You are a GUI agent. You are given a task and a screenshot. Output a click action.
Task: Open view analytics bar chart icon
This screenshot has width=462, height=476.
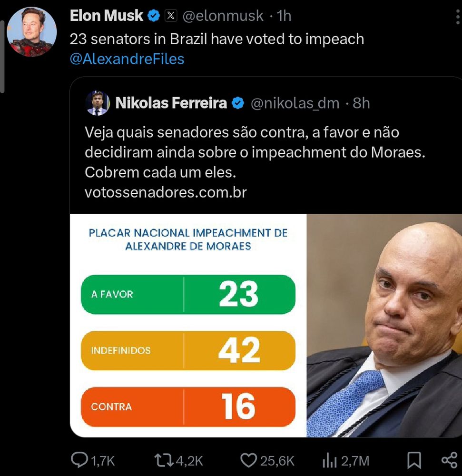pyautogui.click(x=329, y=460)
